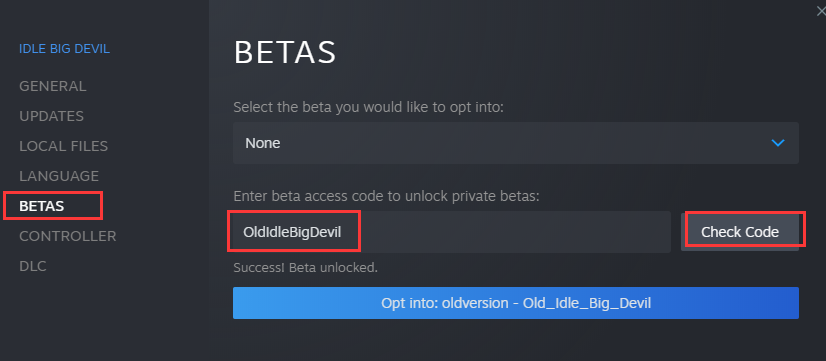The image size is (826, 361).
Task: Select the LANGUAGE sidebar item
Action: pyautogui.click(x=59, y=176)
